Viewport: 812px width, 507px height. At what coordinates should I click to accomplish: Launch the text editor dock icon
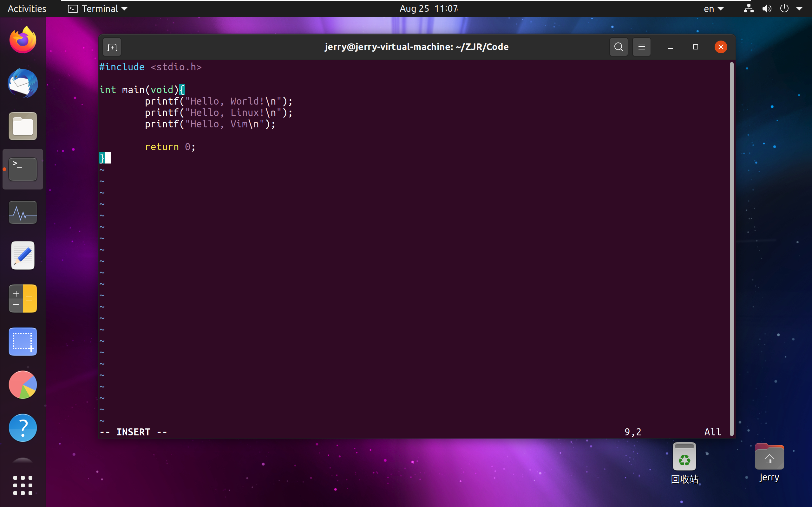pyautogui.click(x=23, y=255)
